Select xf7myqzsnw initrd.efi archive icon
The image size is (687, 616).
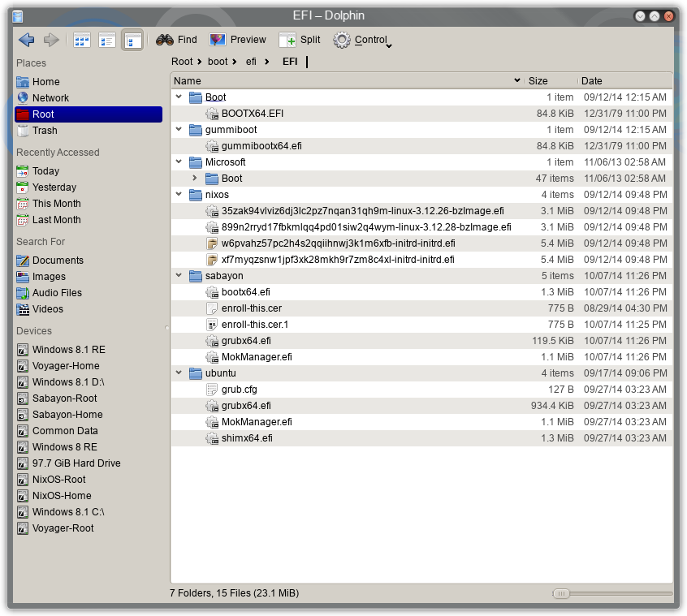[x=212, y=260]
